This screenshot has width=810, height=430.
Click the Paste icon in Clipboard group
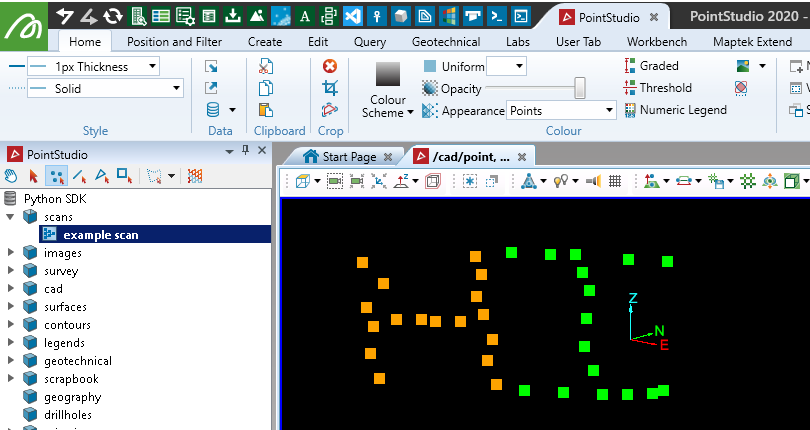click(x=266, y=110)
